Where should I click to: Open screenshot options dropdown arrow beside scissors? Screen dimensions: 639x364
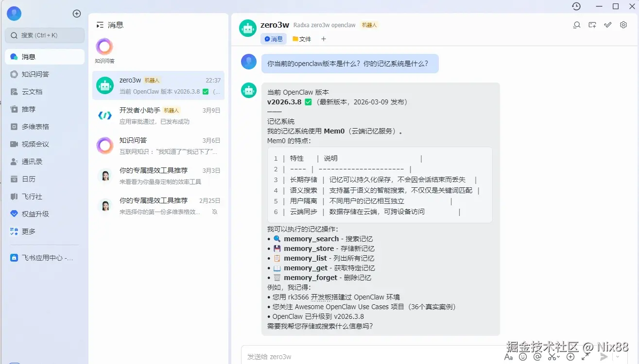click(x=559, y=357)
